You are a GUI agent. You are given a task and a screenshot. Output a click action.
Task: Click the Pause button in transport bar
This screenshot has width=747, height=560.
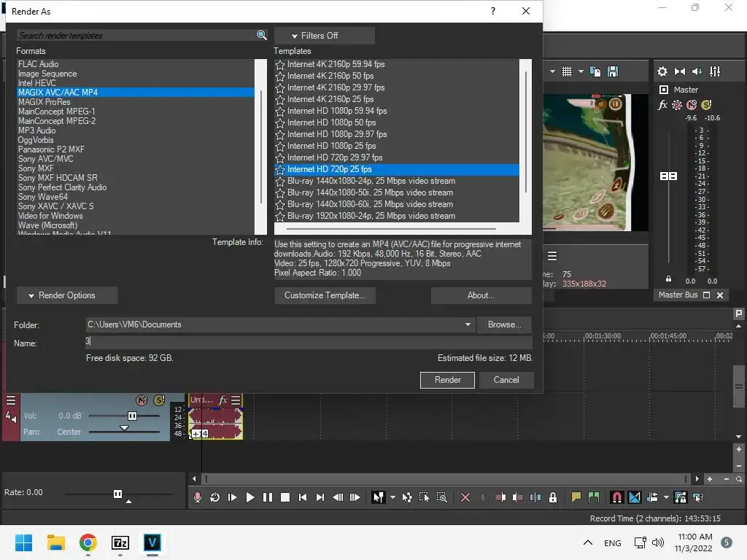[x=268, y=497]
